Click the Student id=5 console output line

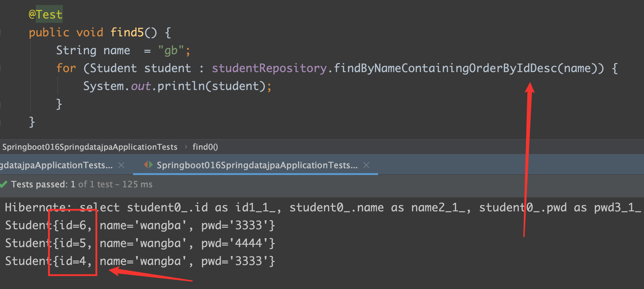pos(140,243)
